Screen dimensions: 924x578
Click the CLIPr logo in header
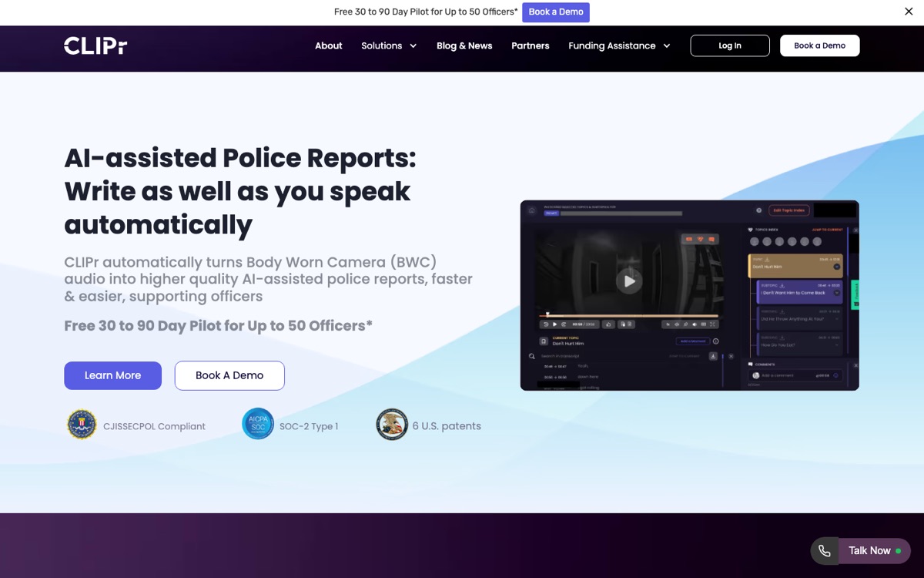95,45
